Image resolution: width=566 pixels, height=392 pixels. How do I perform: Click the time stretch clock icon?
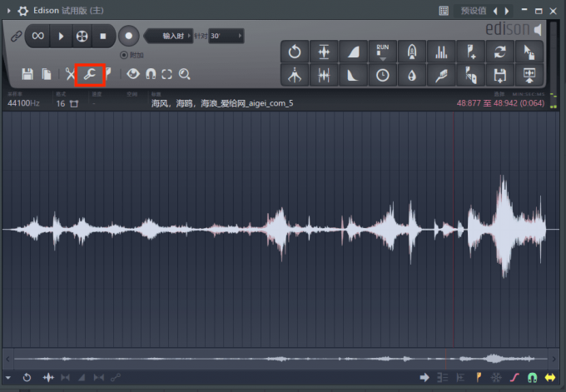click(x=382, y=75)
